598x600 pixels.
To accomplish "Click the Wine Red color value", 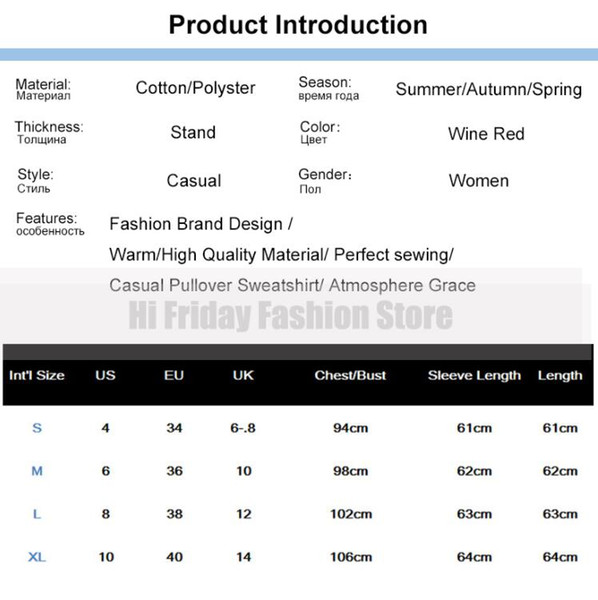I will click(486, 134).
